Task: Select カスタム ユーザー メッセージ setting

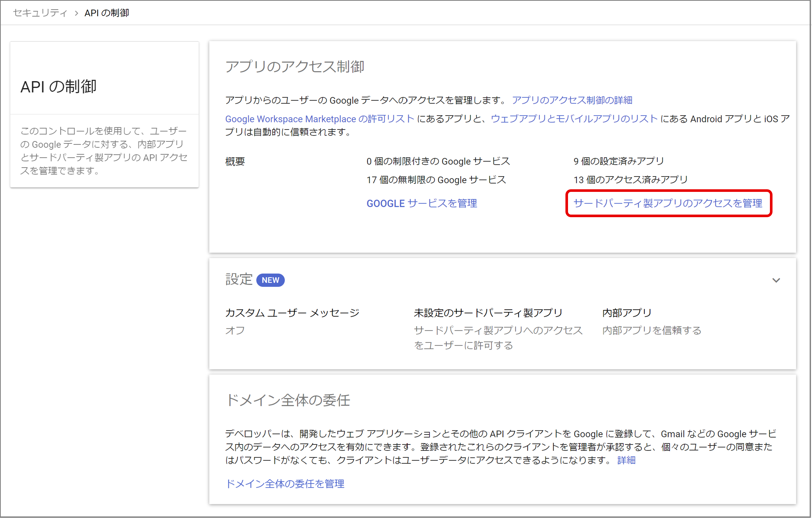Action: click(x=292, y=313)
